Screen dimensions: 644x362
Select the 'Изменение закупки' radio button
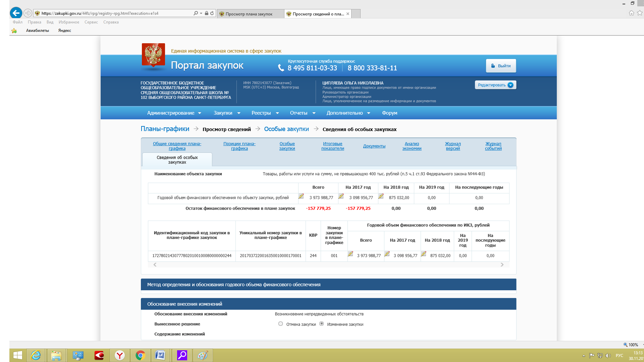tap(322, 324)
